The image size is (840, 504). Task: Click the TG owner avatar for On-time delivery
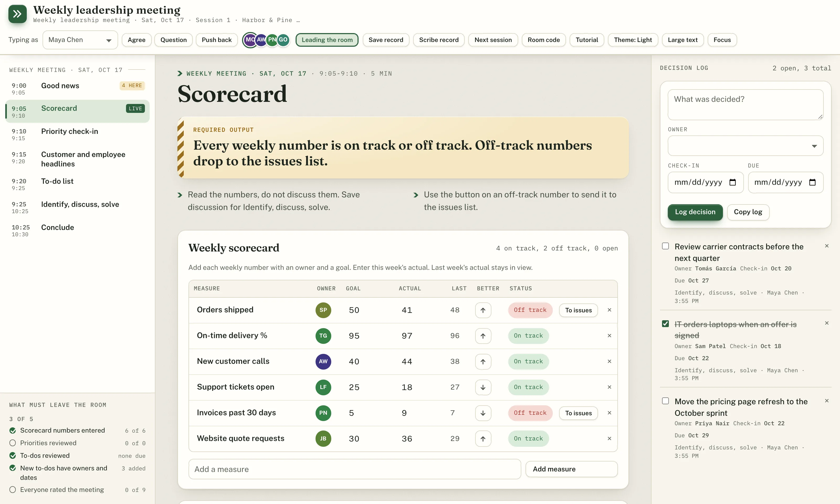323,336
